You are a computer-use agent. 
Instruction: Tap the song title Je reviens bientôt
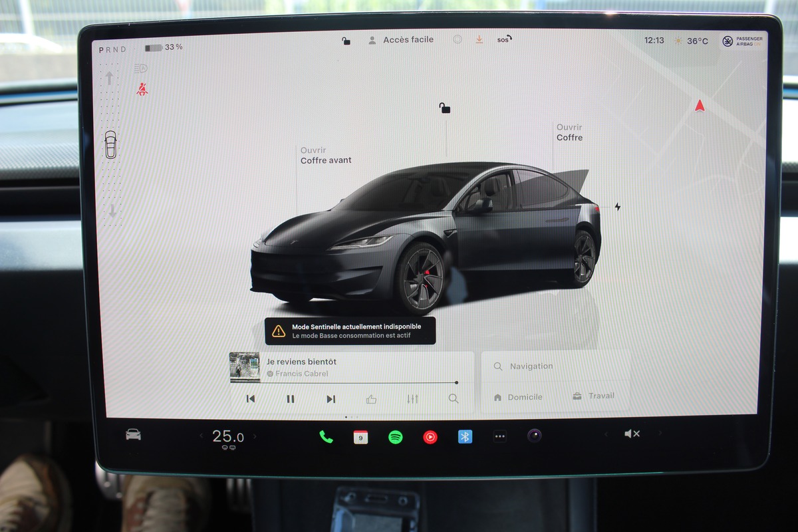[301, 362]
